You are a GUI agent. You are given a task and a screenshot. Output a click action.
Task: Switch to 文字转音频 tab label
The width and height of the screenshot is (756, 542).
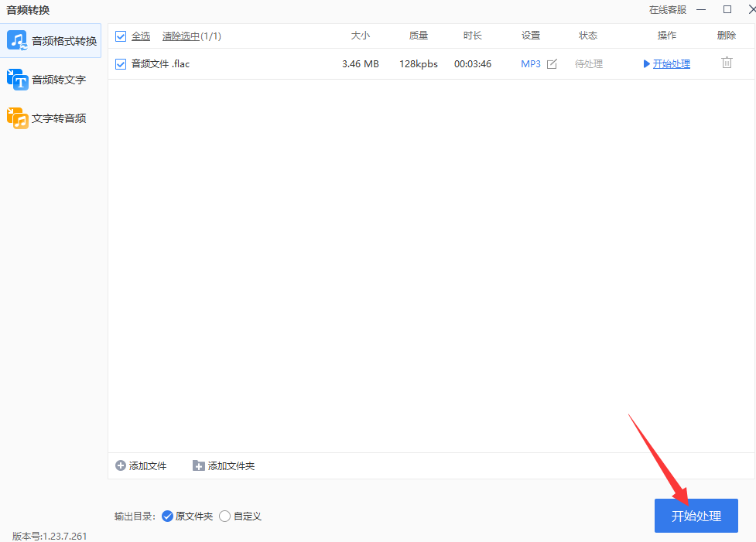pos(59,118)
